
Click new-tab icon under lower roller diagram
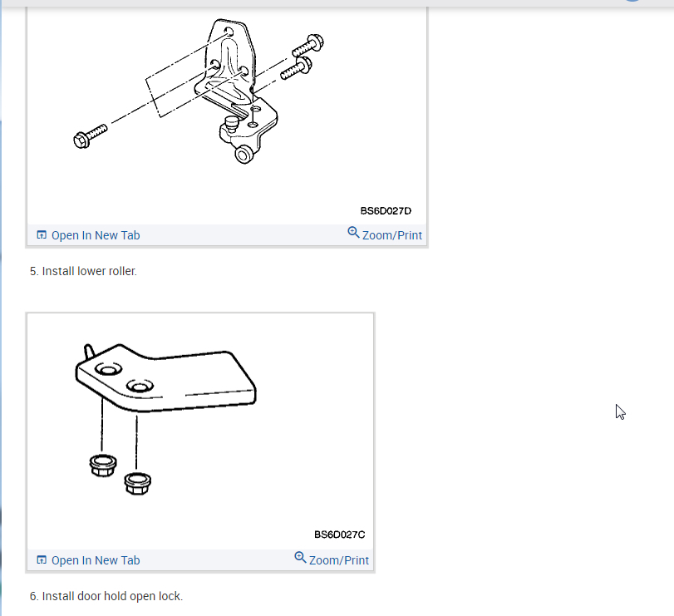point(42,234)
